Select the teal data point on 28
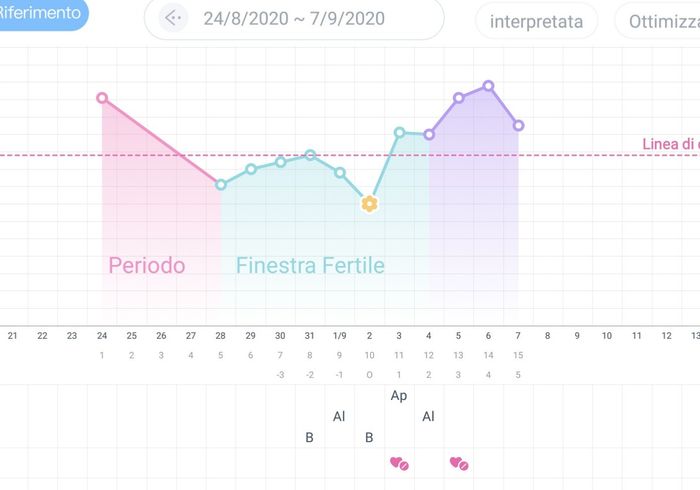This screenshot has height=490, width=700. tap(221, 184)
